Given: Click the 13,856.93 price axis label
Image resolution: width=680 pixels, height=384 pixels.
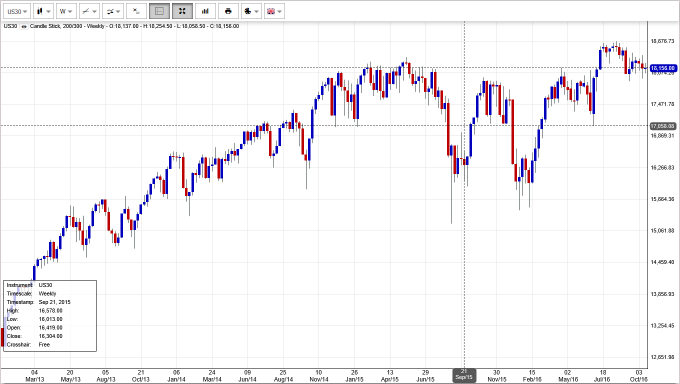Looking at the screenshot, I should point(662,294).
